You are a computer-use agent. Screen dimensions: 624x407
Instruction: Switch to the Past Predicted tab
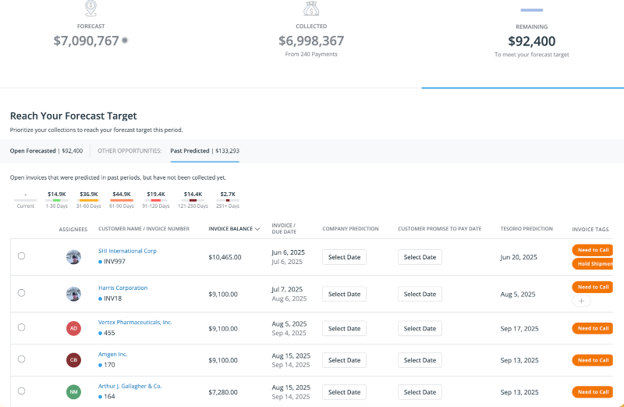tap(204, 151)
